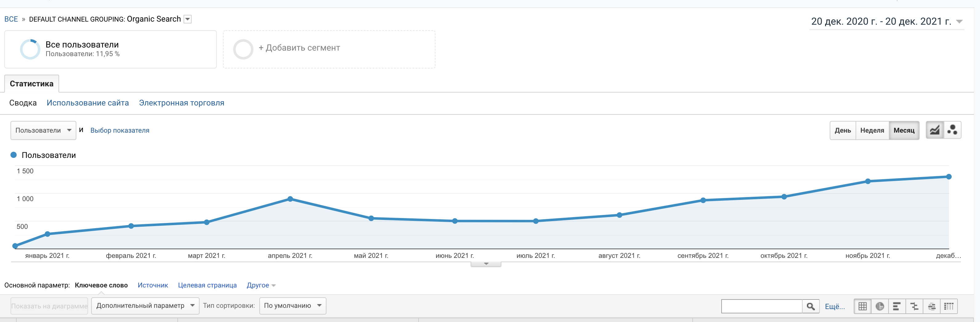The width and height of the screenshot is (980, 322).
Task: Open the По умолчанию sort type dropdown
Action: (x=293, y=306)
